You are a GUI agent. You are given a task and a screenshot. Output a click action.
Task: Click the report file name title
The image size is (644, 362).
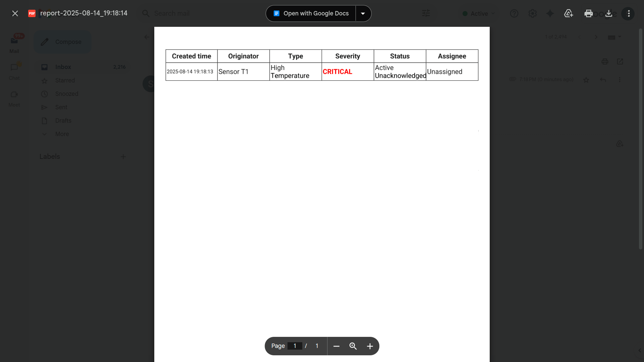pos(84,13)
